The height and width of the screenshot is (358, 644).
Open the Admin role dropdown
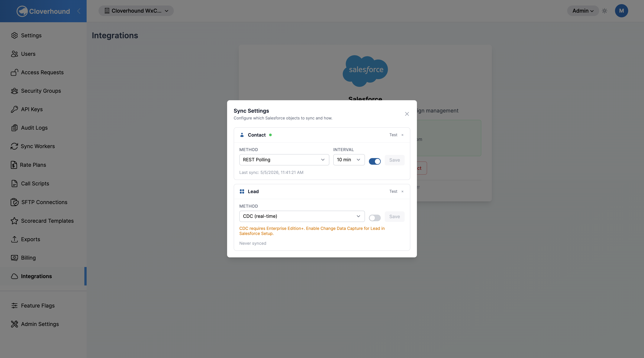pos(583,11)
